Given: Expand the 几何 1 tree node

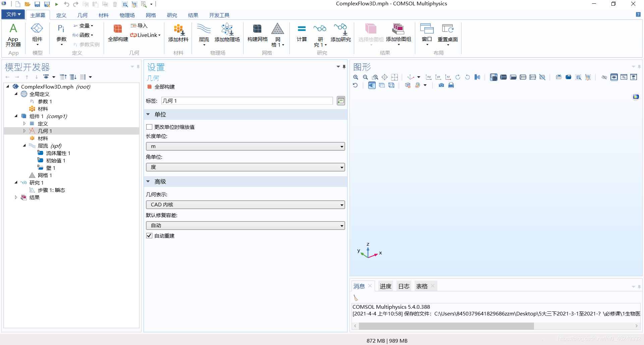Looking at the screenshot, I should click(x=24, y=131).
